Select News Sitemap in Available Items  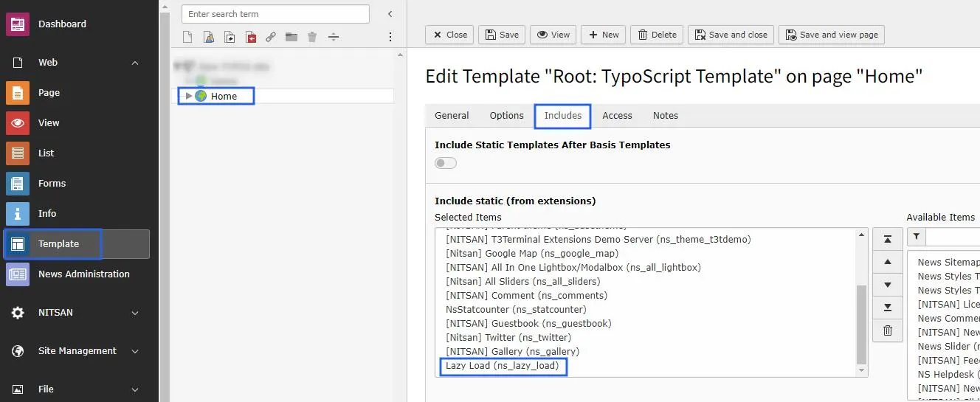click(948, 263)
